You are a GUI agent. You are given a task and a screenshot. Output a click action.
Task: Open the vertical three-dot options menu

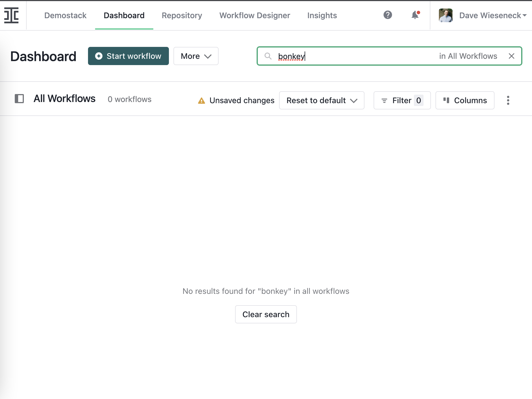click(x=508, y=100)
